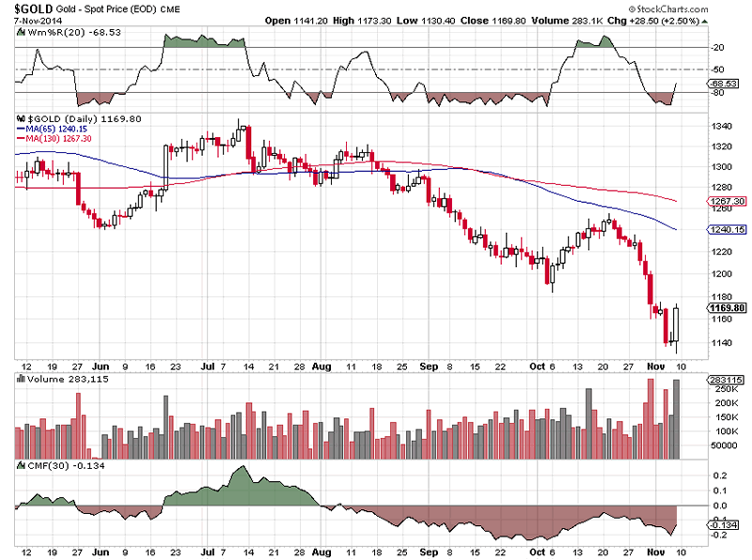Click the date '7-Nov-2014' under the title
The width and height of the screenshot is (752, 560).
coord(38,21)
